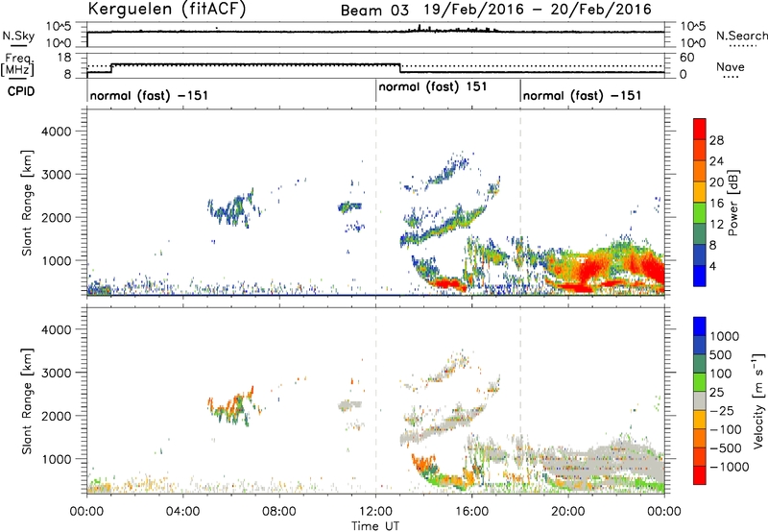Click the dotted N.Search line sample
The height and width of the screenshot is (532, 768).
(x=742, y=46)
